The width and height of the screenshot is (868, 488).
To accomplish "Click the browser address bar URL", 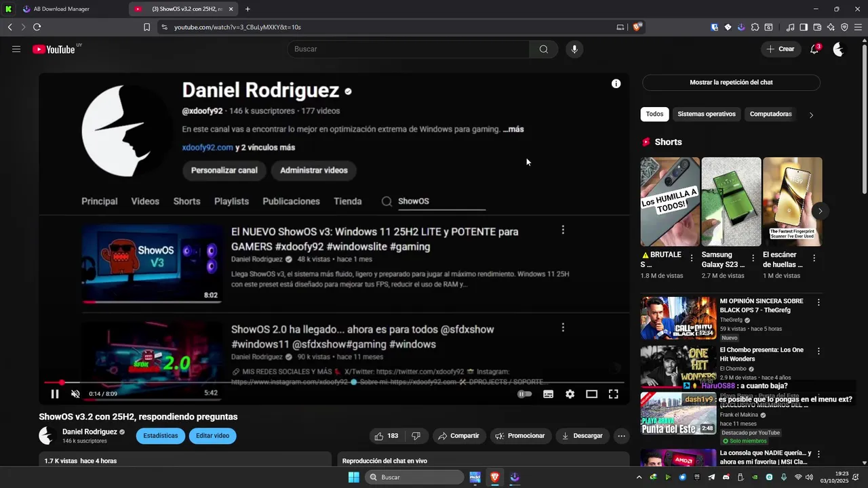I will coord(237,27).
